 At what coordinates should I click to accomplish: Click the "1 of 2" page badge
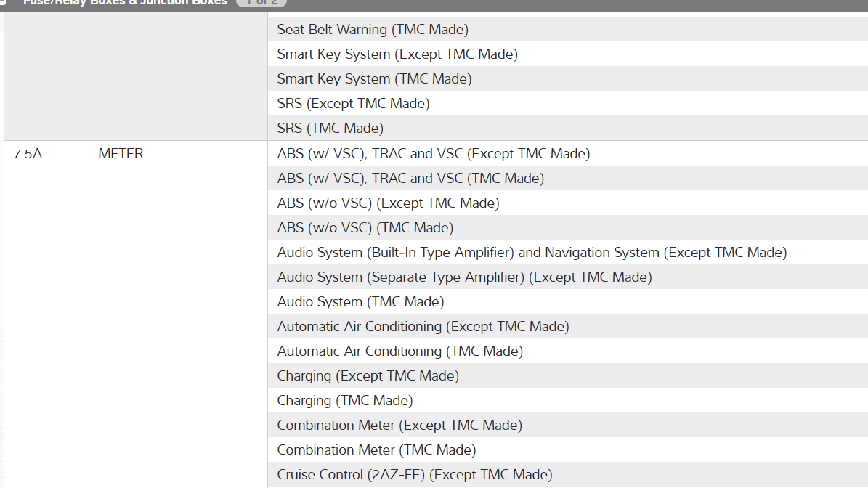pos(261,2)
